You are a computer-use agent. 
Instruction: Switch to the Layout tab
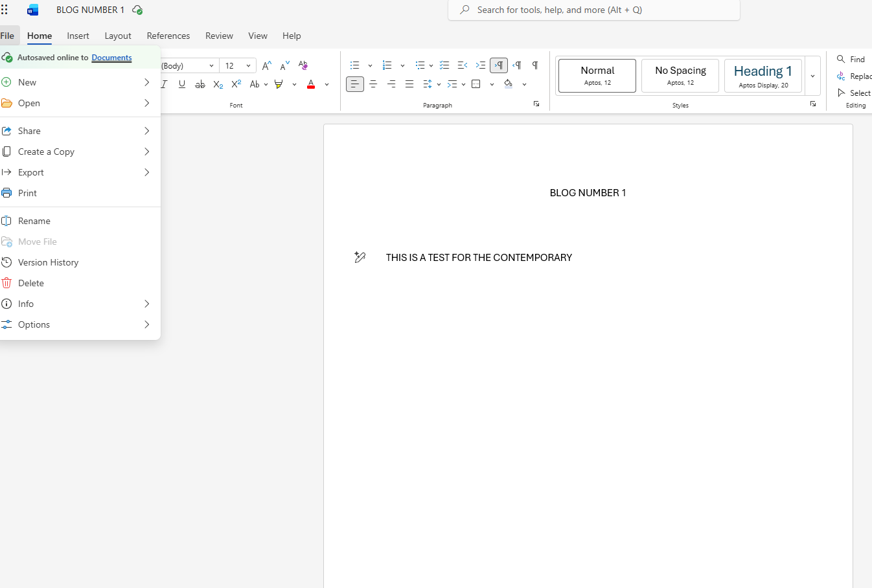click(118, 36)
